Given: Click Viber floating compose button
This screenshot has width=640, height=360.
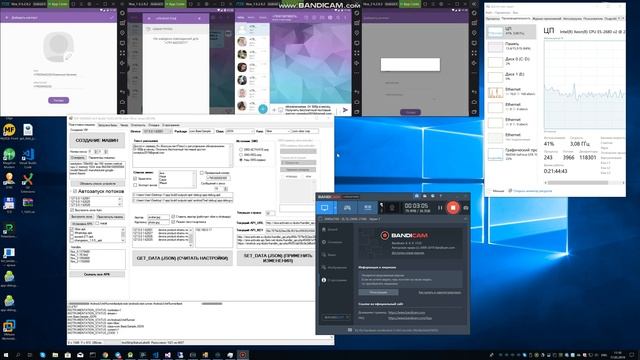Looking at the screenshot, I should [263, 109].
